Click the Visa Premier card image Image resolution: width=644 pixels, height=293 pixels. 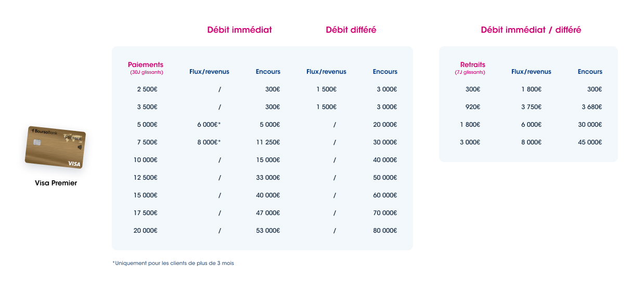tap(56, 147)
